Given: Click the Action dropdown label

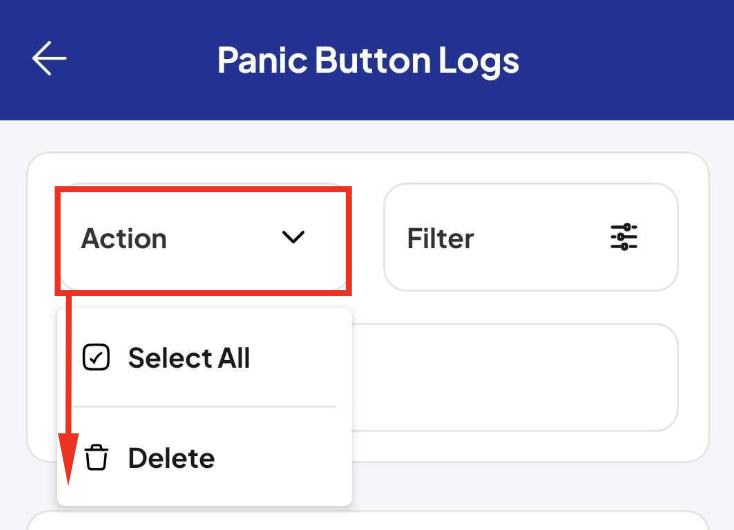Looking at the screenshot, I should click(124, 238).
